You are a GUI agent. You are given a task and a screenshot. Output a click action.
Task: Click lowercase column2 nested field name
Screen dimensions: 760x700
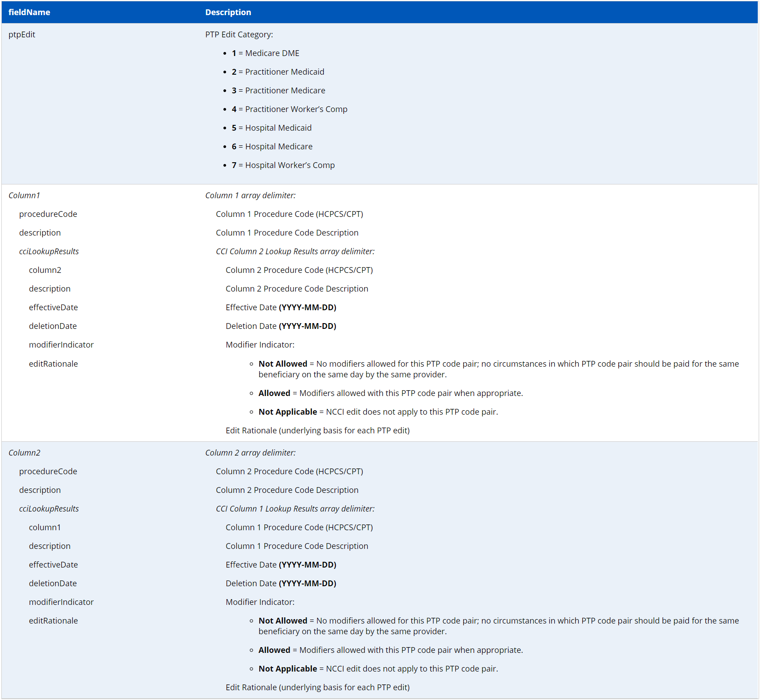[x=45, y=270]
